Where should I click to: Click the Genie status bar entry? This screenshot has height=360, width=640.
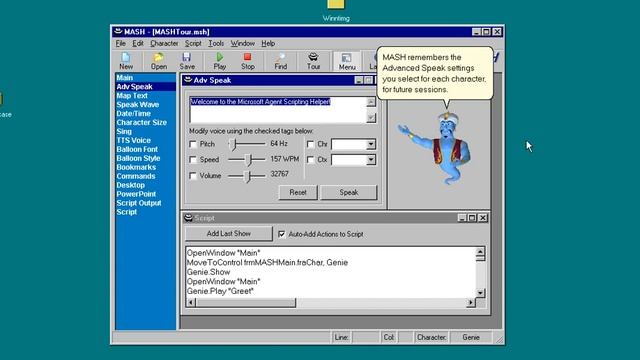tap(471, 337)
